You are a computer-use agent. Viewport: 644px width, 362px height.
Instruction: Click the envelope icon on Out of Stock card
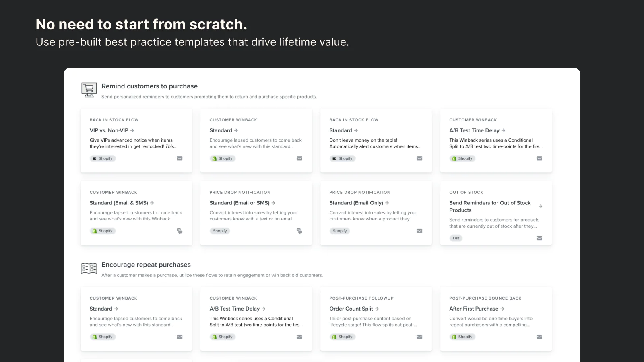tap(539, 238)
